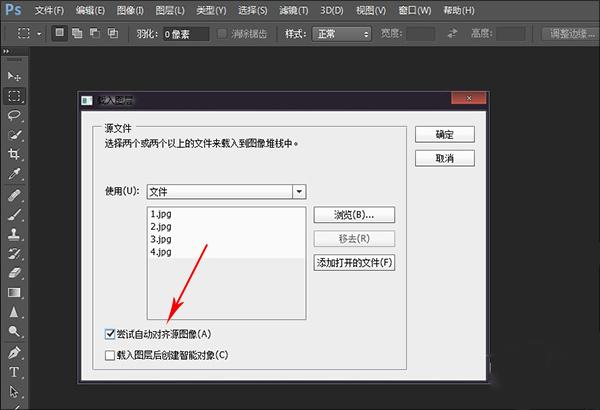Select the Pen tool
The image size is (600, 410).
click(14, 353)
